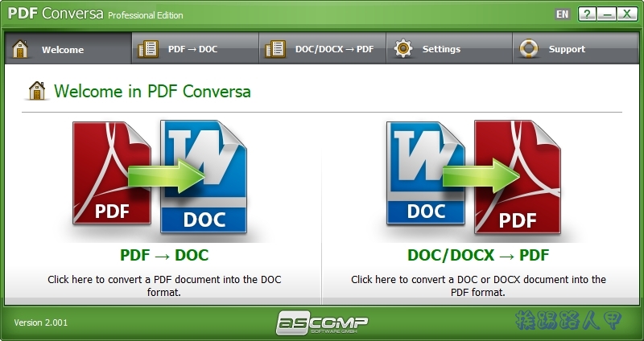644x341 pixels.
Task: Open the Support tab
Action: (567, 49)
